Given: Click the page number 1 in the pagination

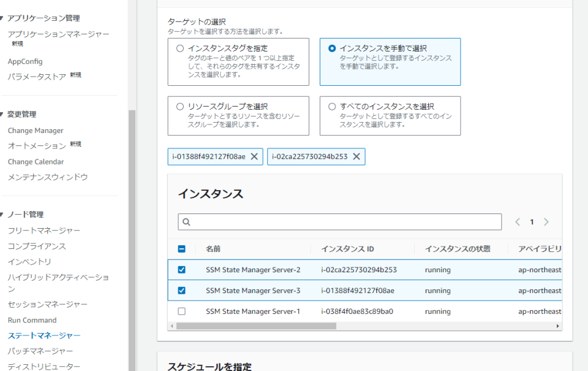Looking at the screenshot, I should [x=532, y=221].
